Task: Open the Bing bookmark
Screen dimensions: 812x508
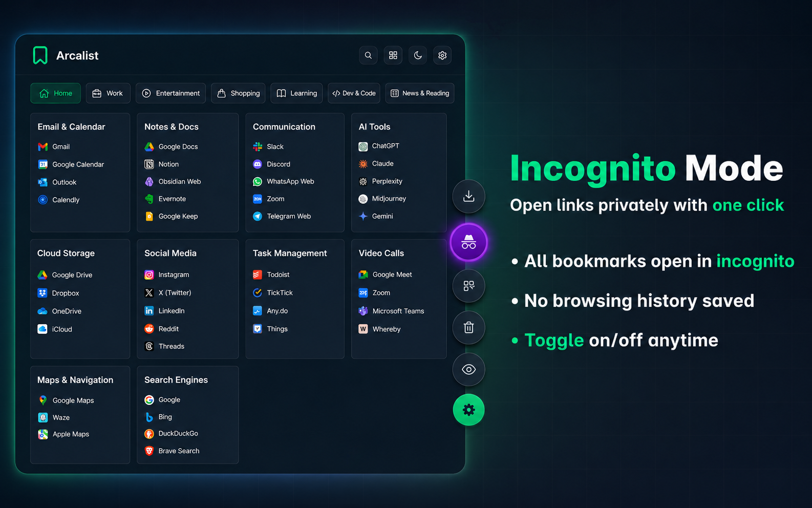Action: click(158, 417)
